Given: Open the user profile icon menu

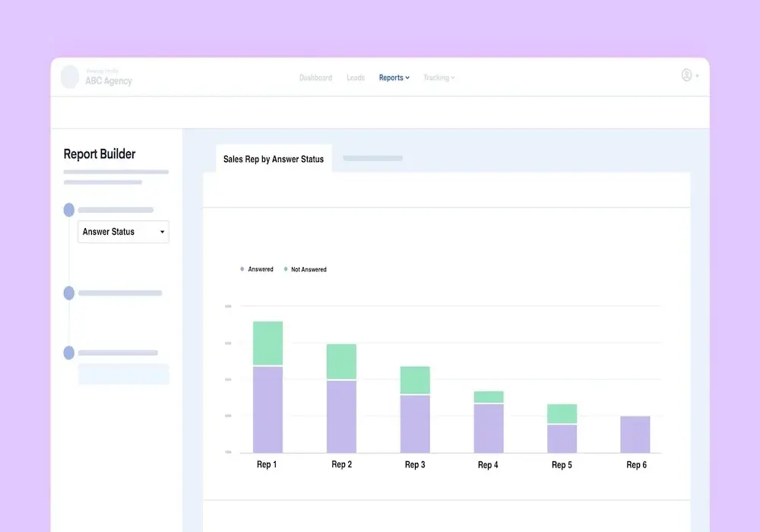Looking at the screenshot, I should point(687,75).
